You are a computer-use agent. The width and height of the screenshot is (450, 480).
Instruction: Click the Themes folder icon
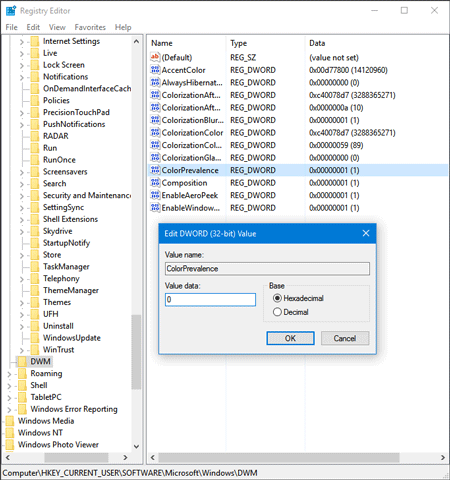pyautogui.click(x=35, y=302)
